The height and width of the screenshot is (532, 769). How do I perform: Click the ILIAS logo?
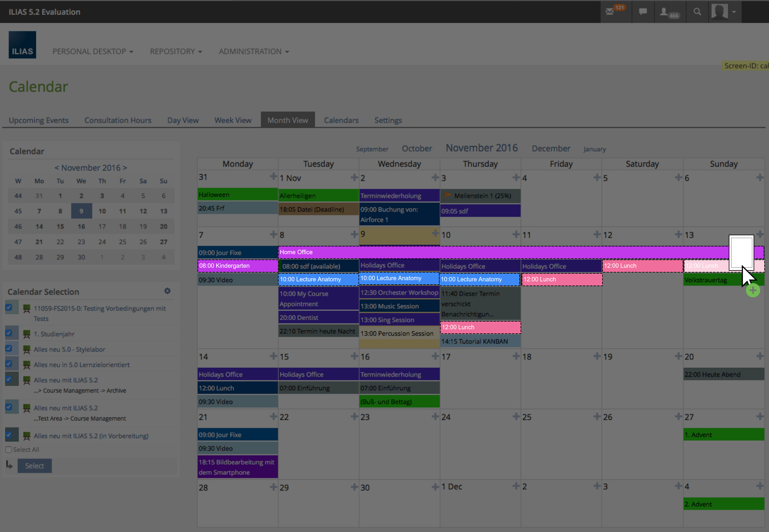(x=22, y=45)
